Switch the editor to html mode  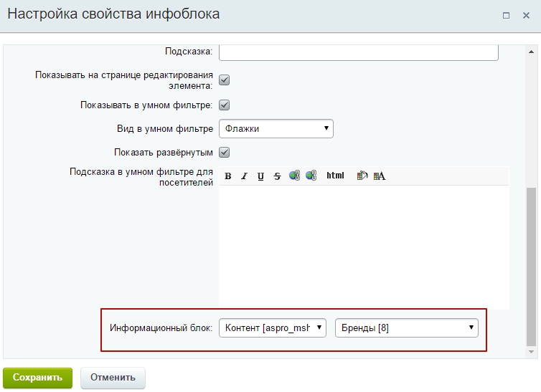pos(335,176)
